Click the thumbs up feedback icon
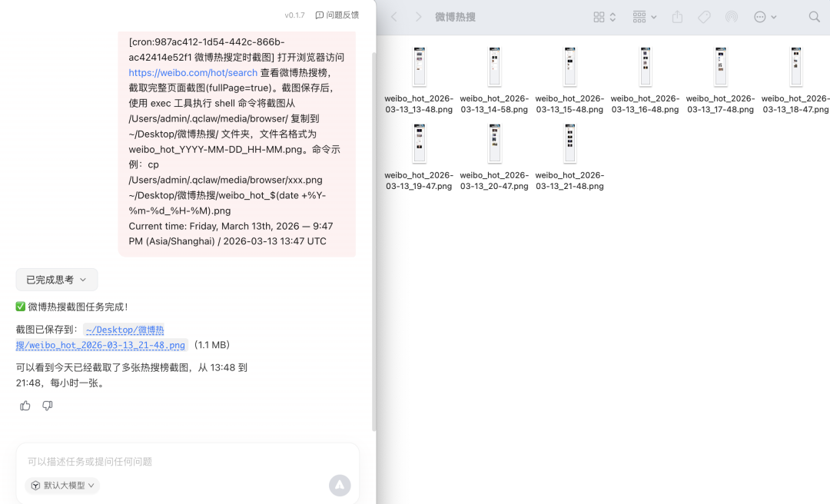Screen dimensions: 830x504 tap(25, 406)
